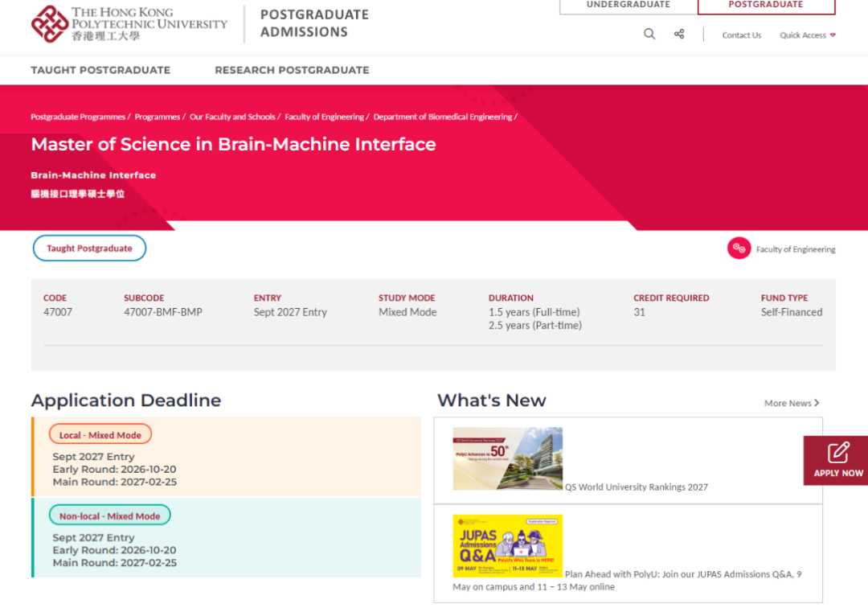Viewport: 868px width, 608px height.
Task: Open the QS World University Rankings thumbnail
Action: [x=508, y=458]
